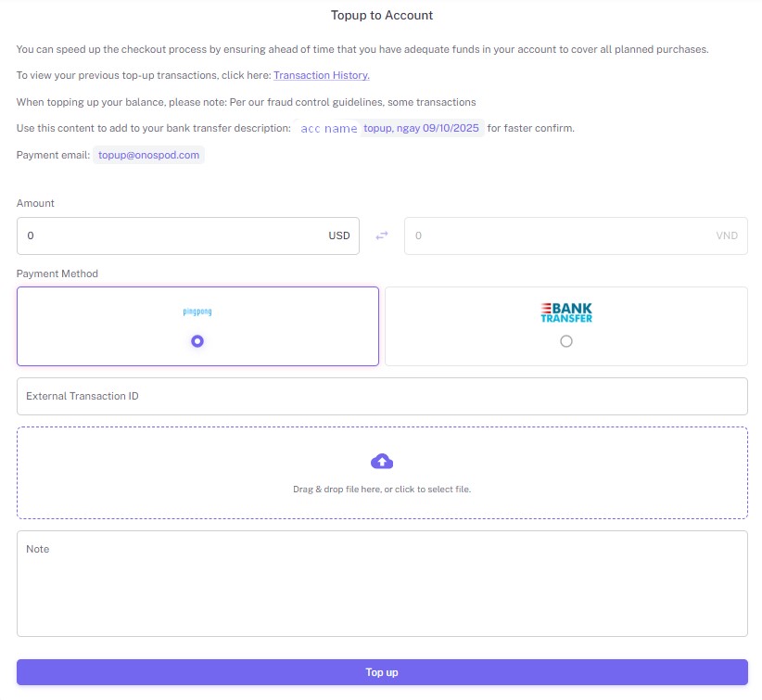Image resolution: width=762 pixels, height=700 pixels.
Task: Choose Bank Transfer as payment method
Action: tap(565, 325)
